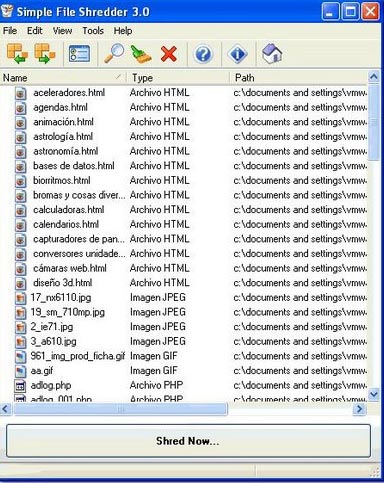This screenshot has height=483, width=384.
Task: Select the bromas y cosas diver... file
Action: (x=79, y=195)
